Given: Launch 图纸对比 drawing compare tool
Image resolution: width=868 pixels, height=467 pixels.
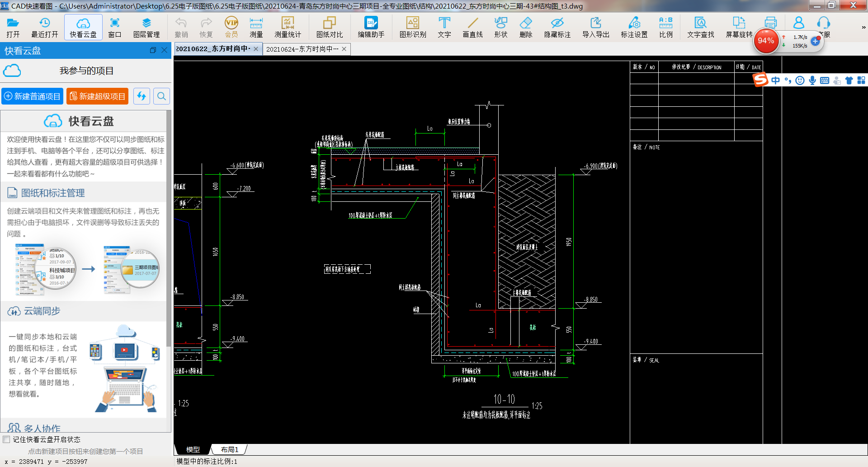Looking at the screenshot, I should (330, 27).
